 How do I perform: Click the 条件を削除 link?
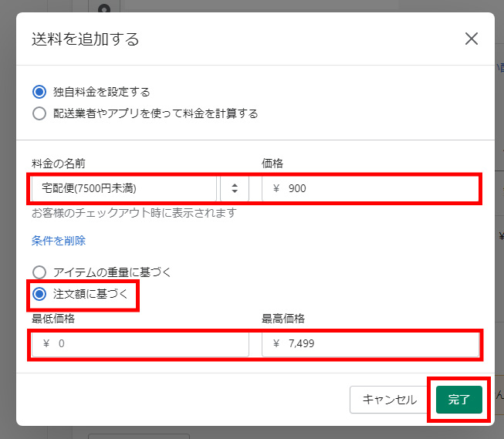tap(59, 241)
